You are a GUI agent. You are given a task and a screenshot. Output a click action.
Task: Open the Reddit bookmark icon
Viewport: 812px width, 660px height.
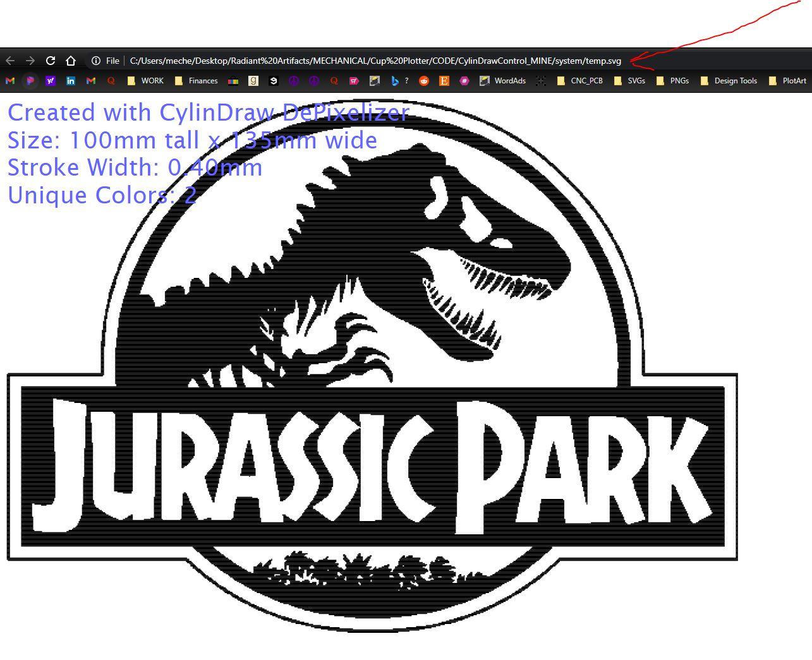coord(423,80)
